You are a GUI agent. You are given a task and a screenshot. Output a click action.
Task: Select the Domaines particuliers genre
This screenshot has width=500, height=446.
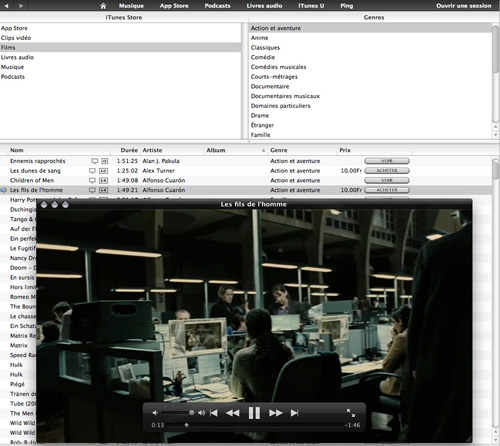pos(370,106)
